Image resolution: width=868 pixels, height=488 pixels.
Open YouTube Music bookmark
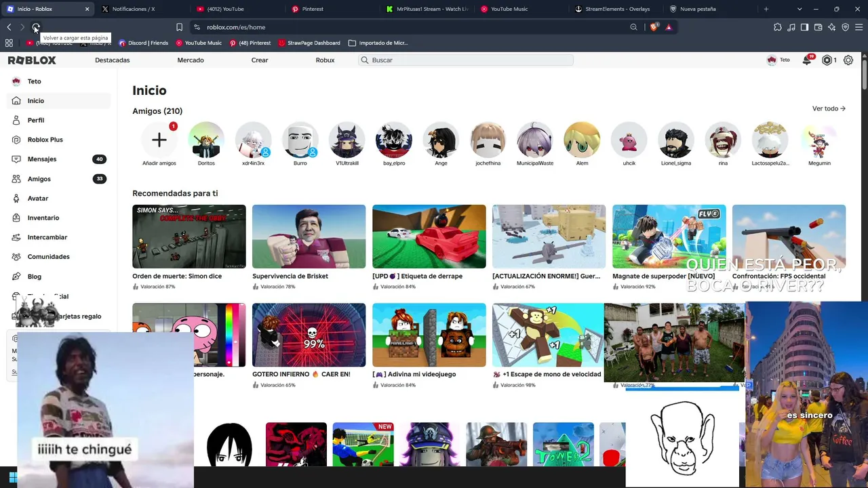tap(199, 43)
